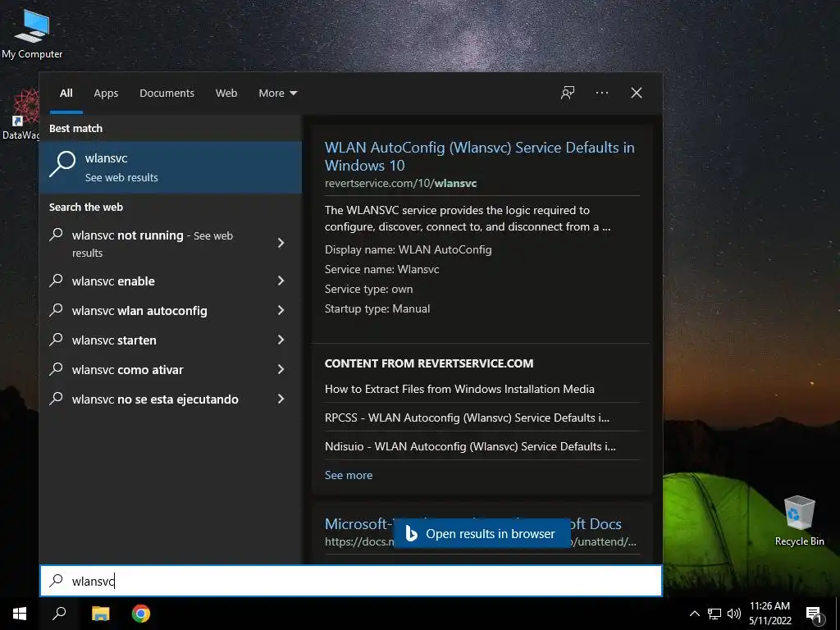Open the notification action center icon
The height and width of the screenshot is (630, 840).
pos(814,615)
